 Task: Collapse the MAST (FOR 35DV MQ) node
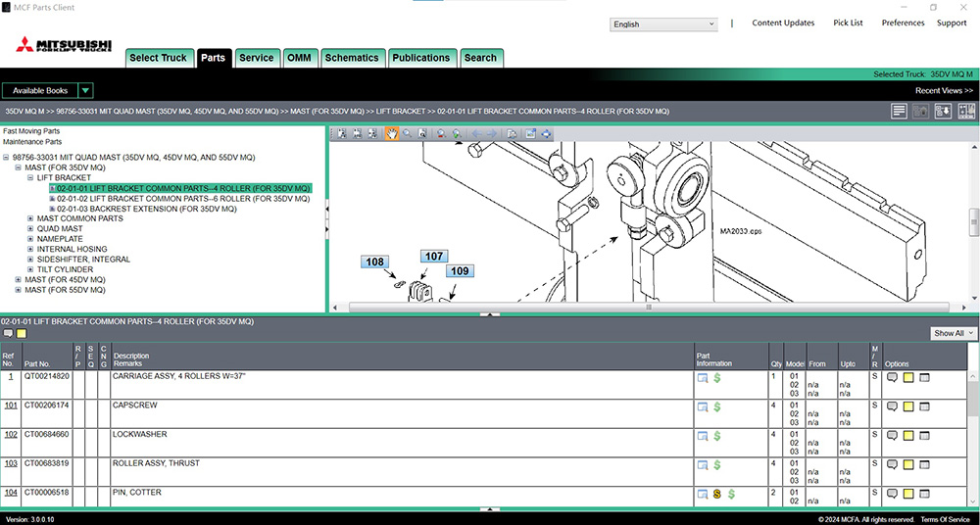(19, 167)
